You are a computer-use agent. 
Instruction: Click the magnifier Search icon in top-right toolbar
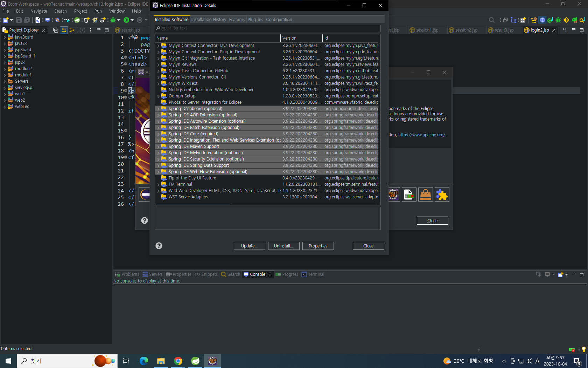(x=491, y=20)
